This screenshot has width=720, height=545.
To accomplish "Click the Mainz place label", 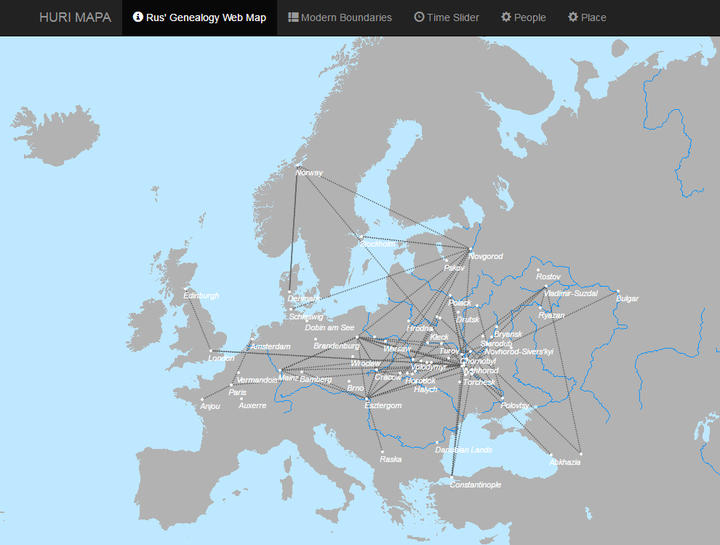I will coord(288,377).
